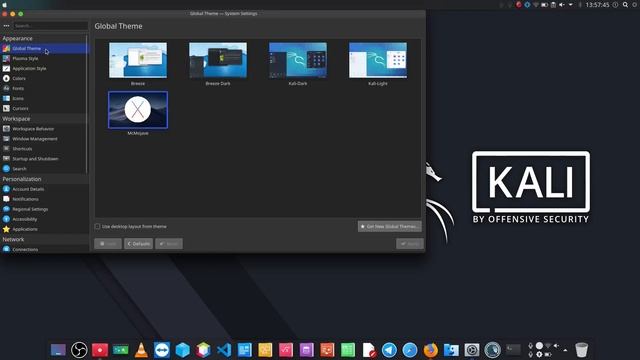Click the Icons settings icon

(x=6, y=98)
